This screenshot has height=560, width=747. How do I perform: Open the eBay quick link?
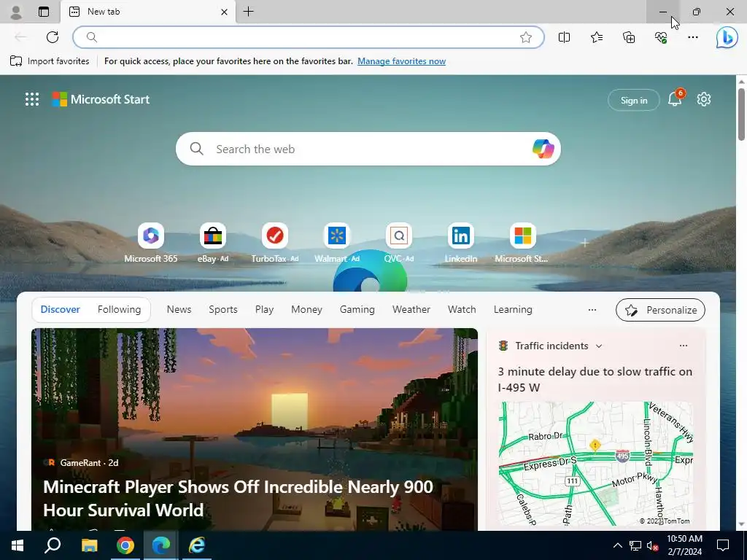[x=213, y=243]
